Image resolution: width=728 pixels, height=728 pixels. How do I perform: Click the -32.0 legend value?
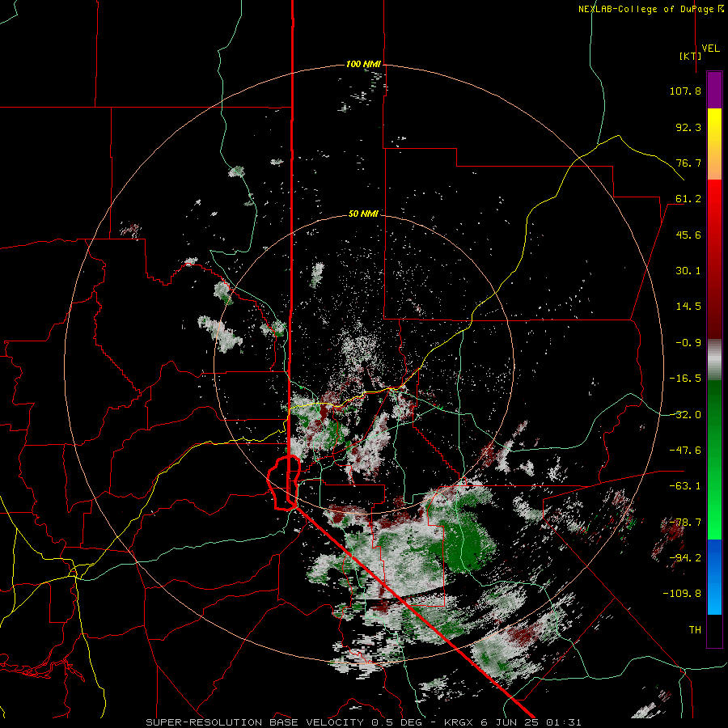(685, 415)
